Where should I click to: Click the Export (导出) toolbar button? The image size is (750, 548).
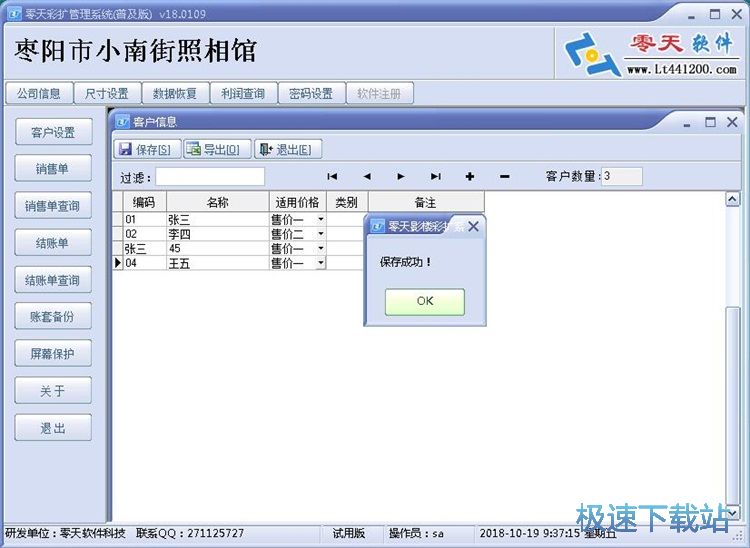coord(217,149)
